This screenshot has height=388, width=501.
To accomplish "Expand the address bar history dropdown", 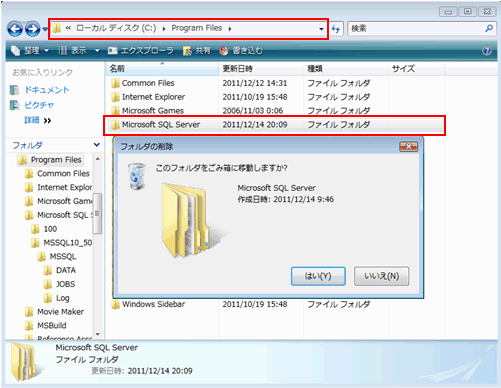I will coord(321,29).
